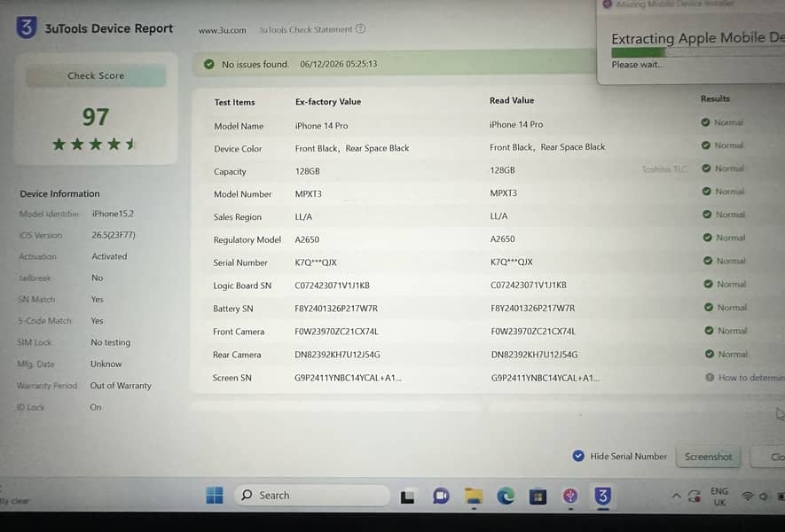
Task: Click the SIM Lock No testing value
Action: click(111, 342)
